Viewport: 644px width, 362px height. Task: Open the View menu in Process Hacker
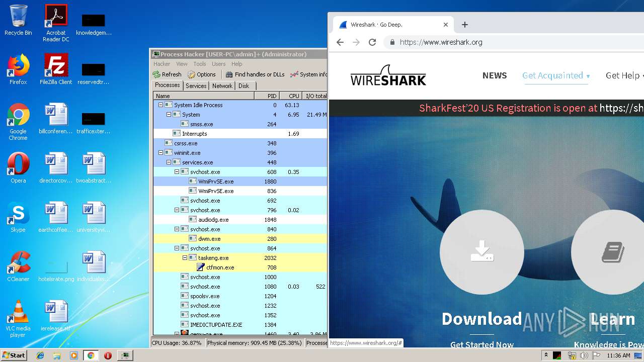[182, 64]
